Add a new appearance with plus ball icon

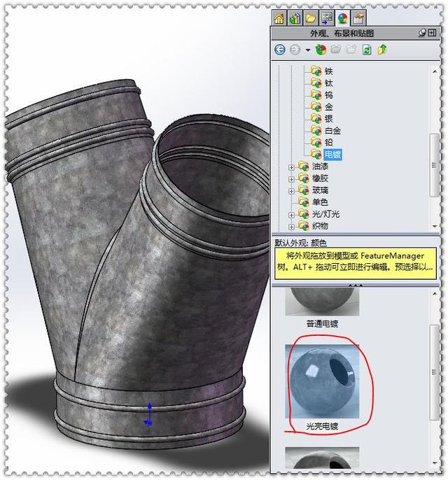(321, 50)
